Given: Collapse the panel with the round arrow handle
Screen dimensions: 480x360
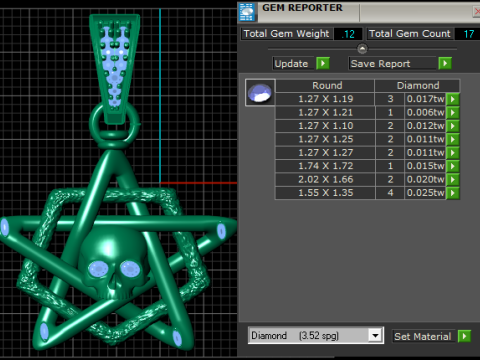Looking at the screenshot, I should 362,49.
